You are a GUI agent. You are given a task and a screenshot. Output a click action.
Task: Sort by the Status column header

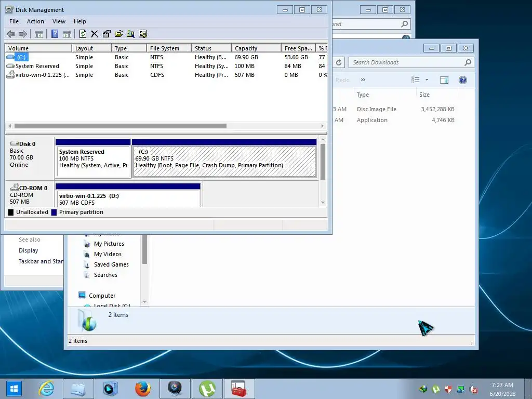pyautogui.click(x=211, y=48)
